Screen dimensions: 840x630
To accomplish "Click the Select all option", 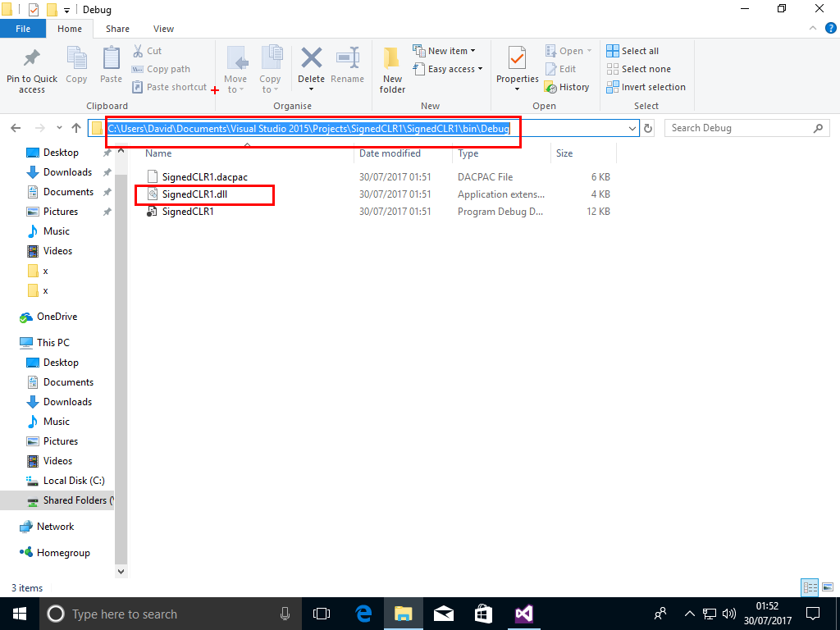I will (632, 51).
